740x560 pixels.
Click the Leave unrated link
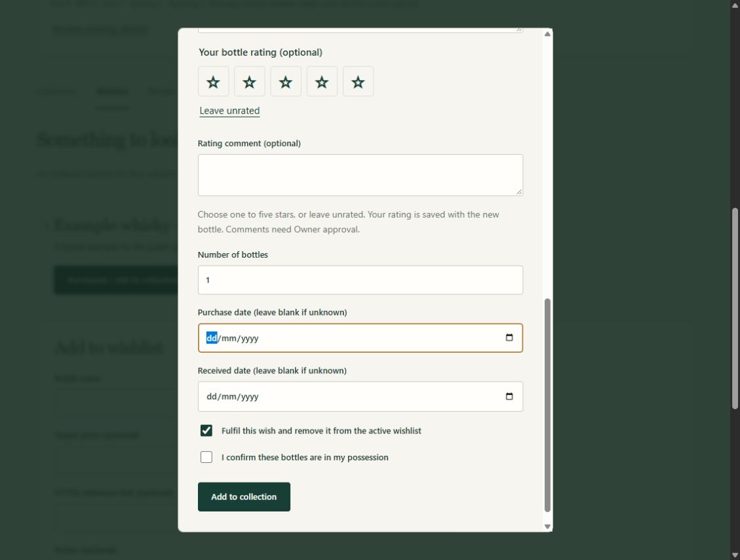229,110
